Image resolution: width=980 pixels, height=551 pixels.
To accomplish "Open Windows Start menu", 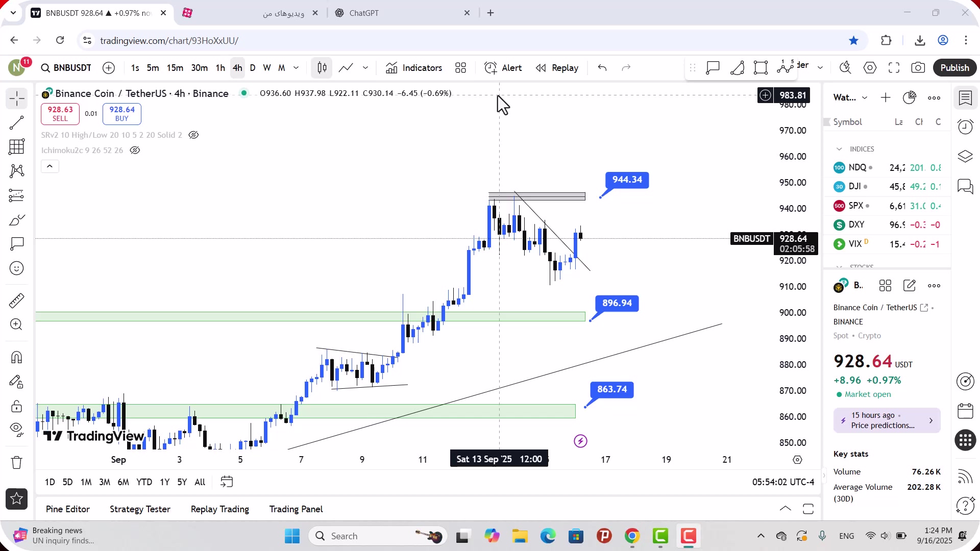I will pyautogui.click(x=292, y=536).
